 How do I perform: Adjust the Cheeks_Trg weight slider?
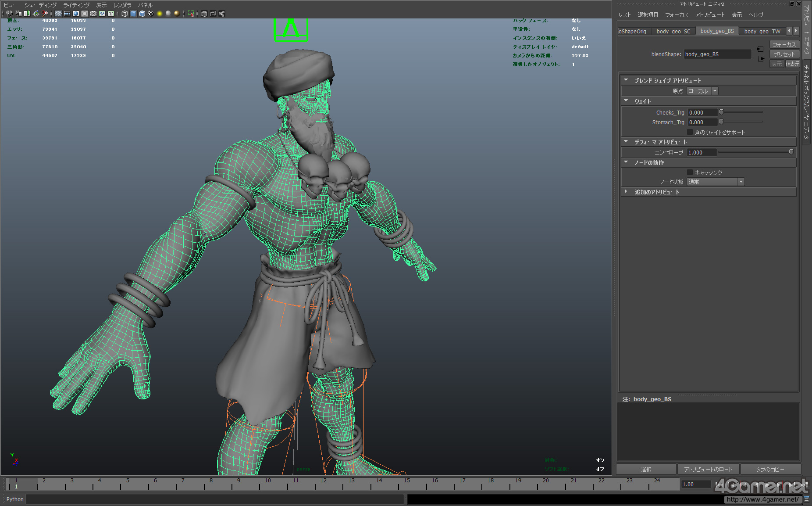pyautogui.click(x=721, y=112)
